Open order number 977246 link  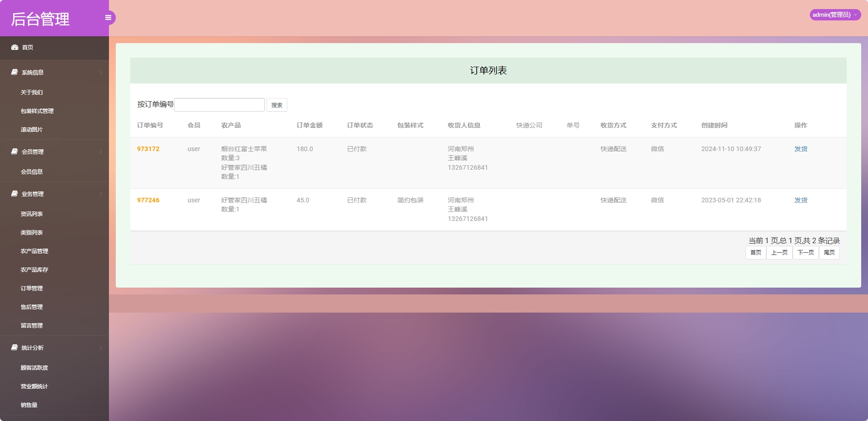coord(148,200)
